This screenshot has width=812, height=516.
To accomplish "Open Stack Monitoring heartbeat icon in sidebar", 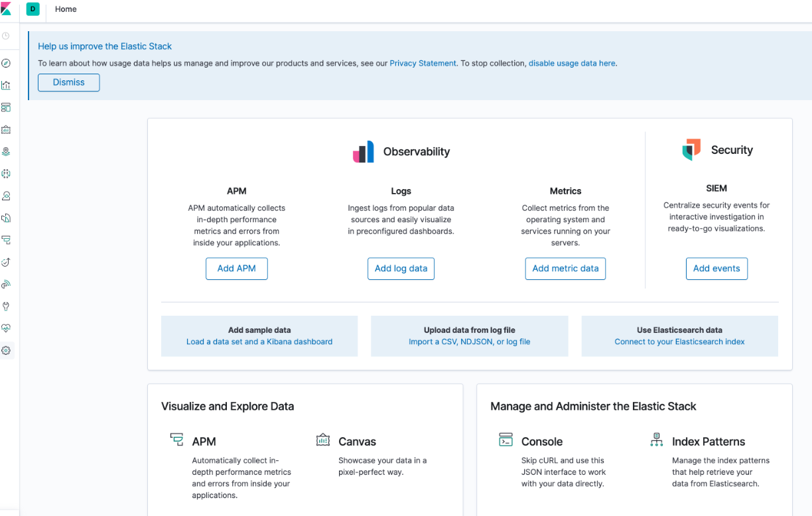I will (x=6, y=328).
